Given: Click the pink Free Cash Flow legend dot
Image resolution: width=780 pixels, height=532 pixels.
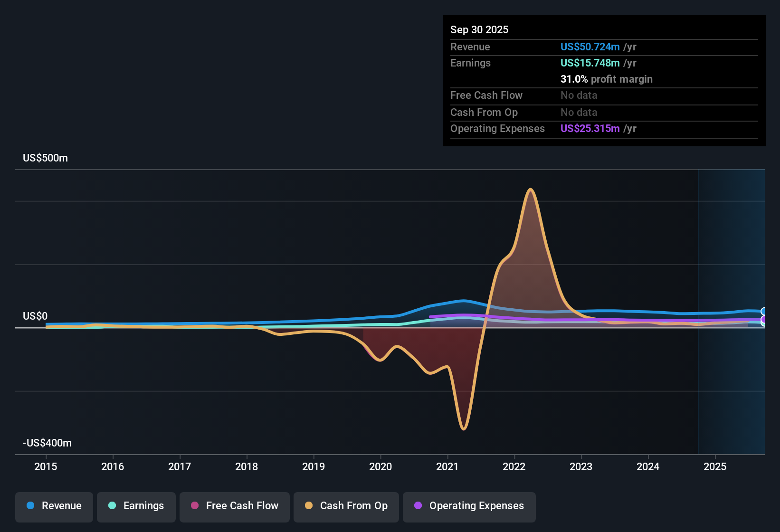Looking at the screenshot, I should coord(194,506).
